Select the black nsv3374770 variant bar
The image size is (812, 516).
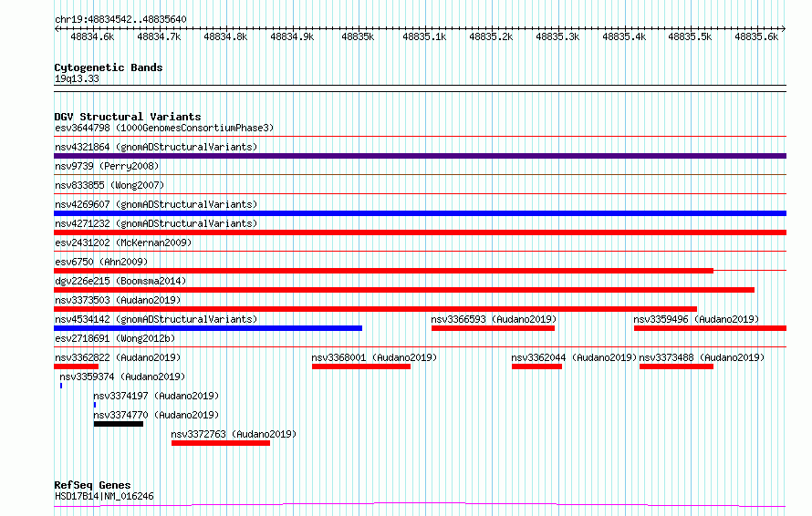click(x=119, y=424)
